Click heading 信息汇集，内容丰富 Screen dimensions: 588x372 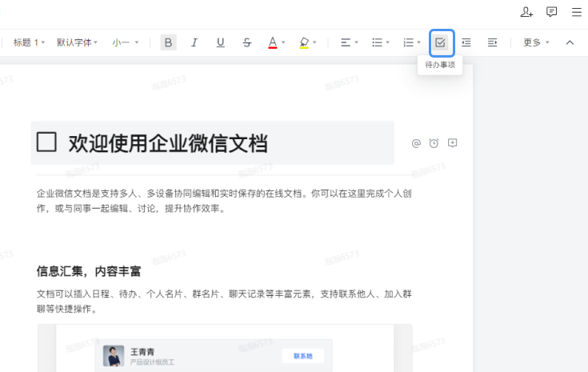click(x=89, y=271)
